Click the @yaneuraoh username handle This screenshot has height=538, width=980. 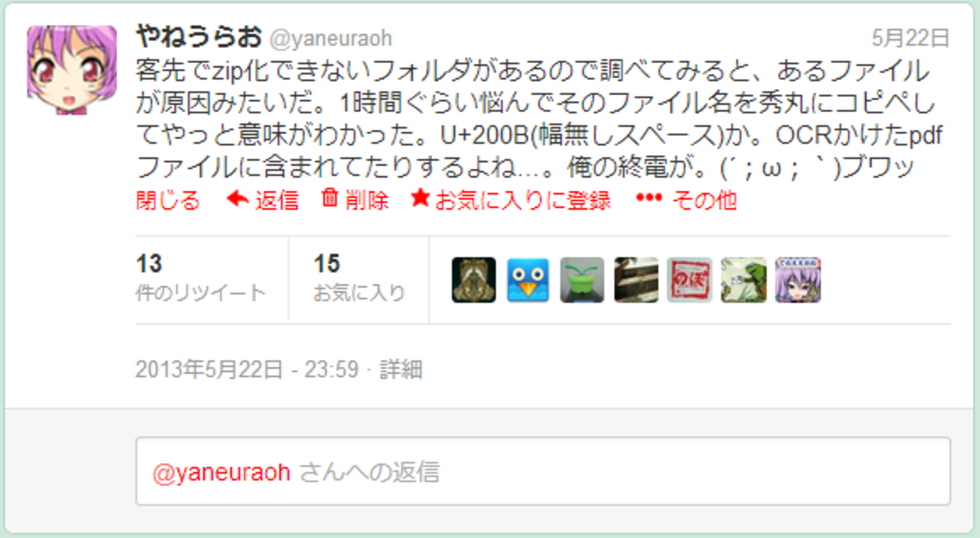tap(331, 38)
